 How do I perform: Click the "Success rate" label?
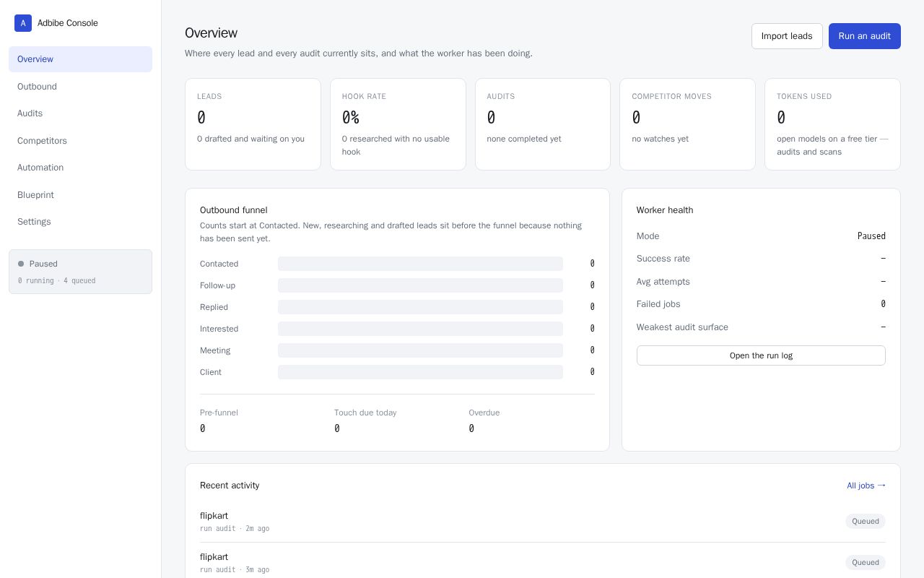663,259
